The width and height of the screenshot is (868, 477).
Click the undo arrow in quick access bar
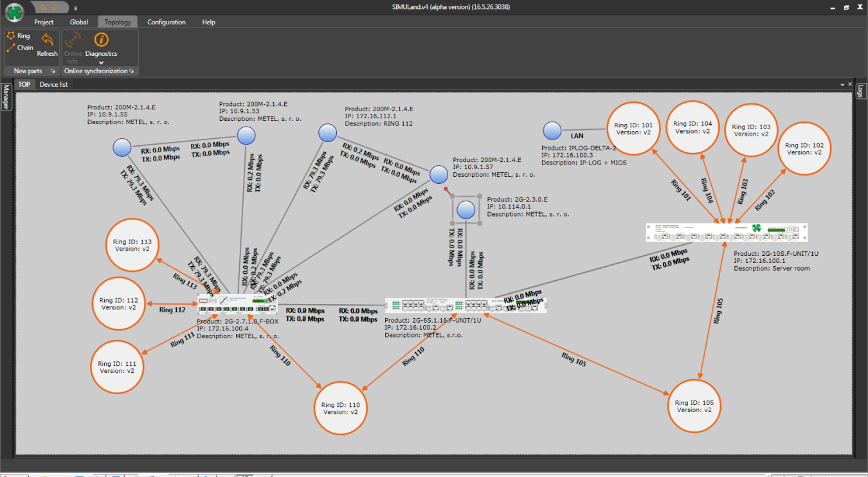[x=44, y=8]
